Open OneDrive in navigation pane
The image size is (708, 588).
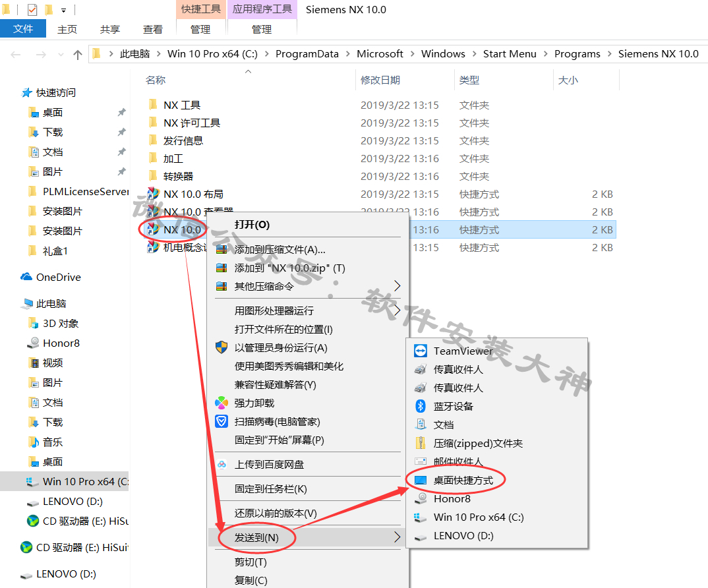51,277
